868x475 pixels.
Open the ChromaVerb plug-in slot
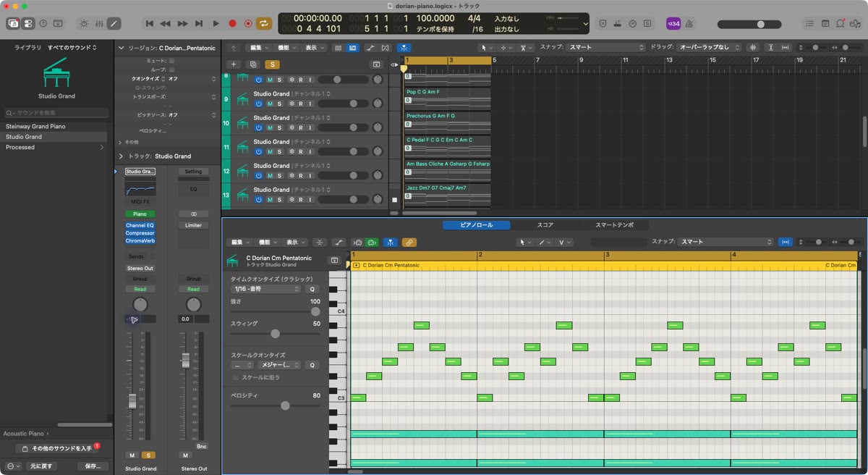click(140, 240)
